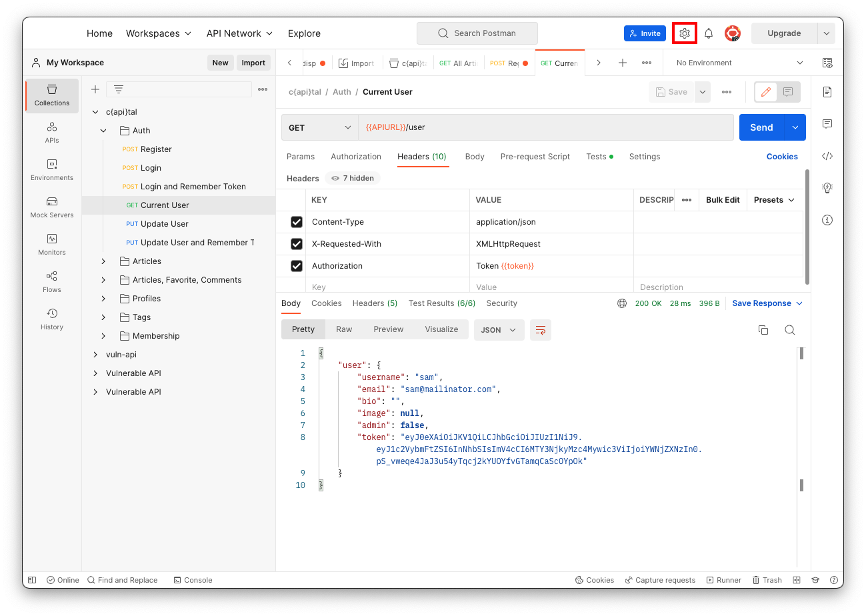
Task: Open the notifications bell
Action: click(x=709, y=33)
